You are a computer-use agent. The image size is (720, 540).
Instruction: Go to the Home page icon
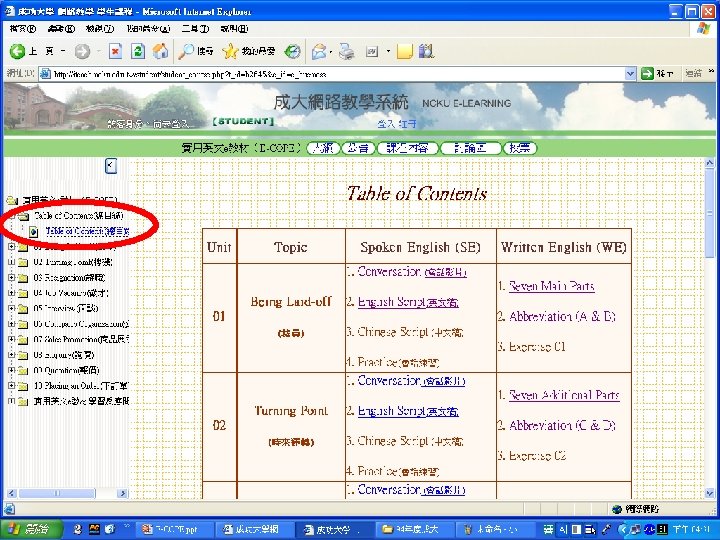160,51
